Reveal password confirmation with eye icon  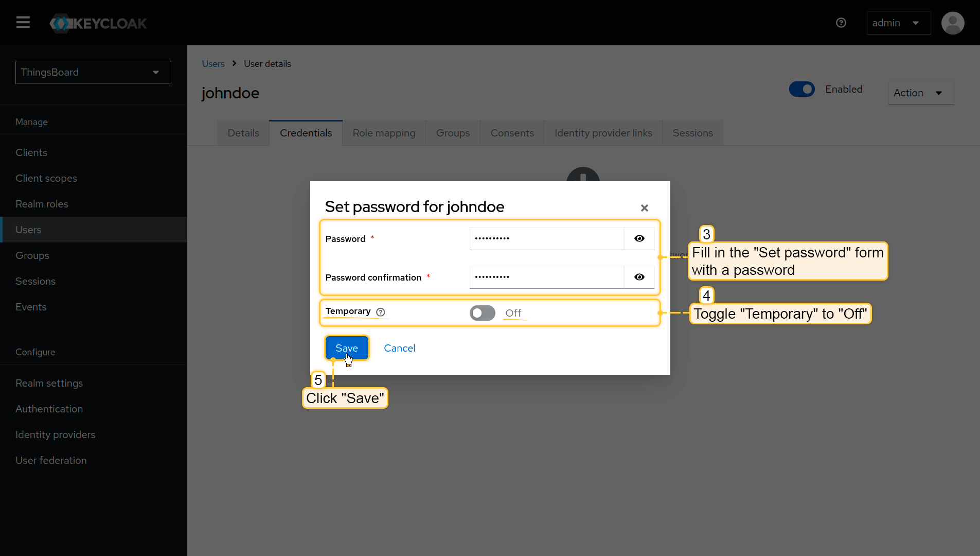point(639,277)
